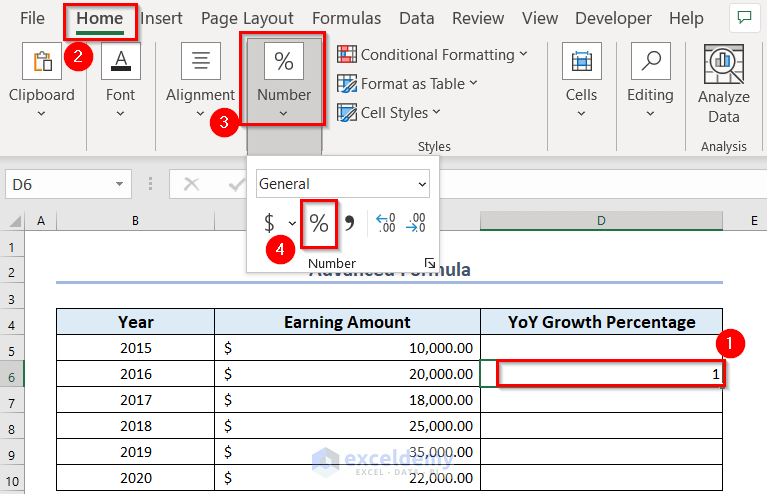
Task: Switch to the Developer tab
Action: click(613, 19)
